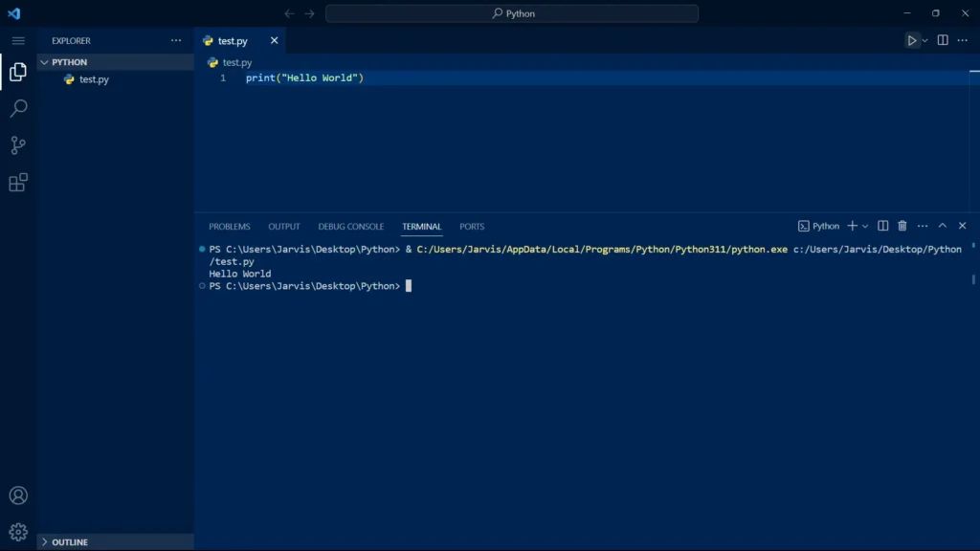Switch to the DEBUG CONSOLE tab
The height and width of the screenshot is (551, 980).
(x=350, y=226)
